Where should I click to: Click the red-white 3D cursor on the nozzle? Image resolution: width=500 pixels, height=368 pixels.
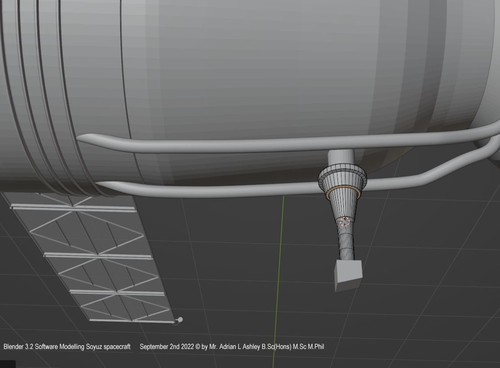[345, 222]
